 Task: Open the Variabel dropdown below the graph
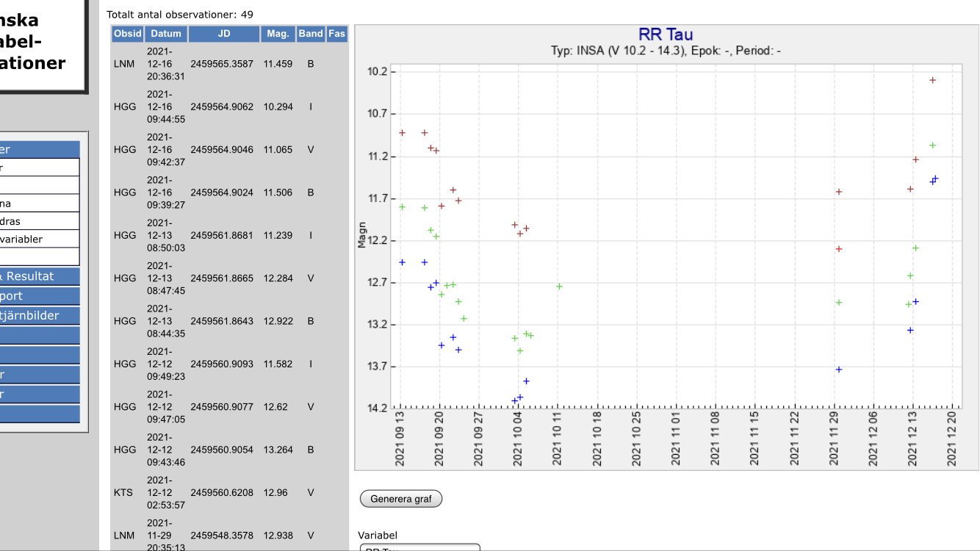click(x=419, y=547)
